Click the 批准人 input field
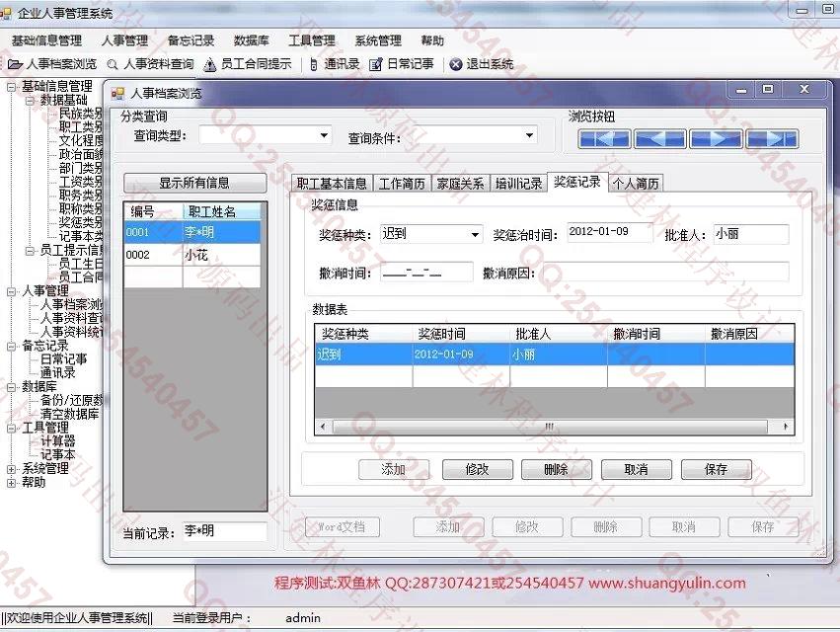Viewport: 840px width, 632px height. pos(751,234)
